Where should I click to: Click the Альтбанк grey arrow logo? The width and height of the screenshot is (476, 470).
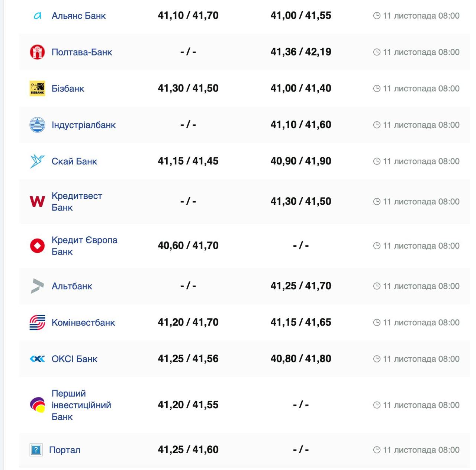[37, 286]
